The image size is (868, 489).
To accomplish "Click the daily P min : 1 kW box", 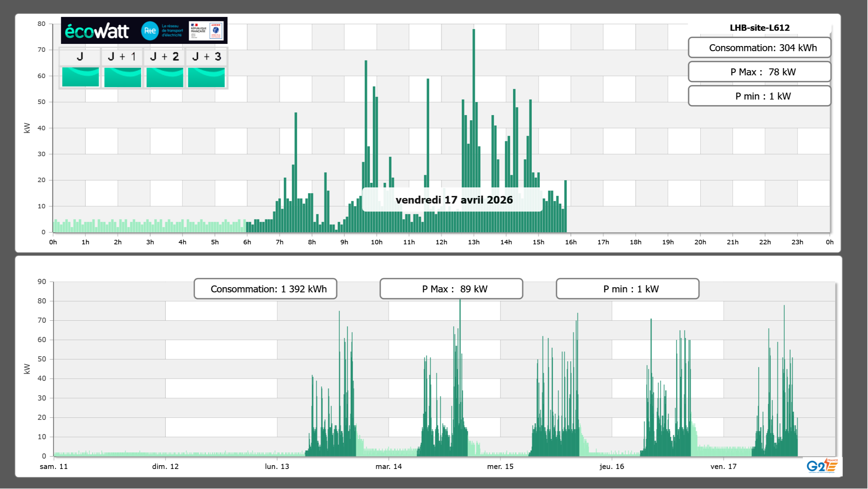I will pos(759,96).
